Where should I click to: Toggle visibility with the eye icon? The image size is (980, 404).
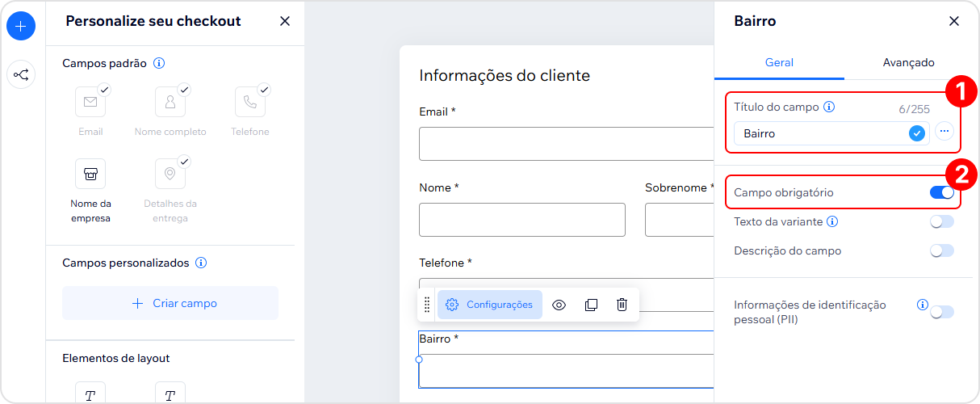coord(559,305)
